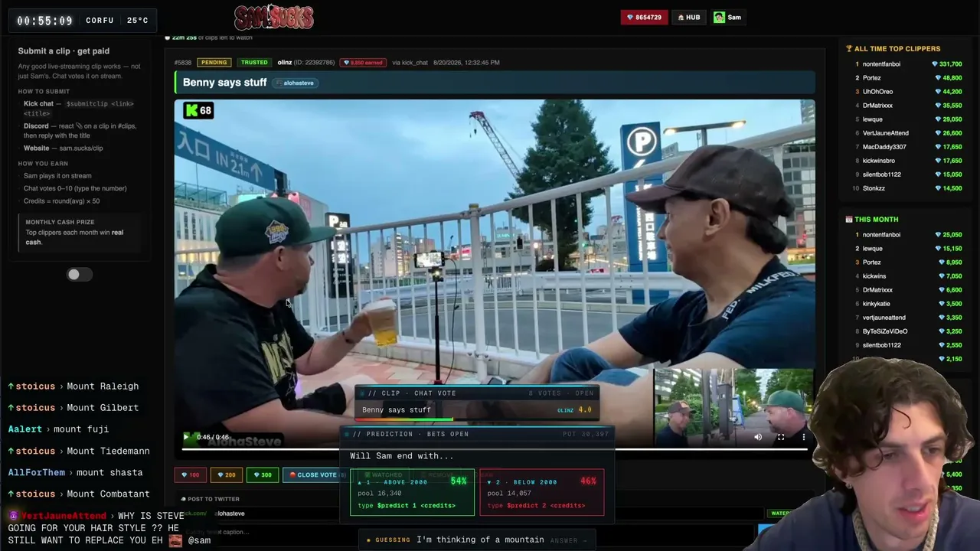Enter fullscreen on the clip video
The height and width of the screenshot is (551, 980).
(x=781, y=437)
